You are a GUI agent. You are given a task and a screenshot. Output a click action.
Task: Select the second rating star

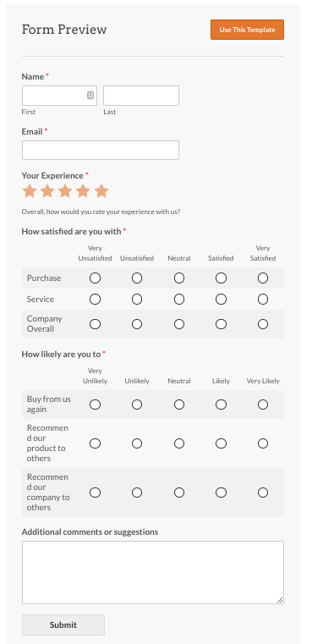[47, 191]
